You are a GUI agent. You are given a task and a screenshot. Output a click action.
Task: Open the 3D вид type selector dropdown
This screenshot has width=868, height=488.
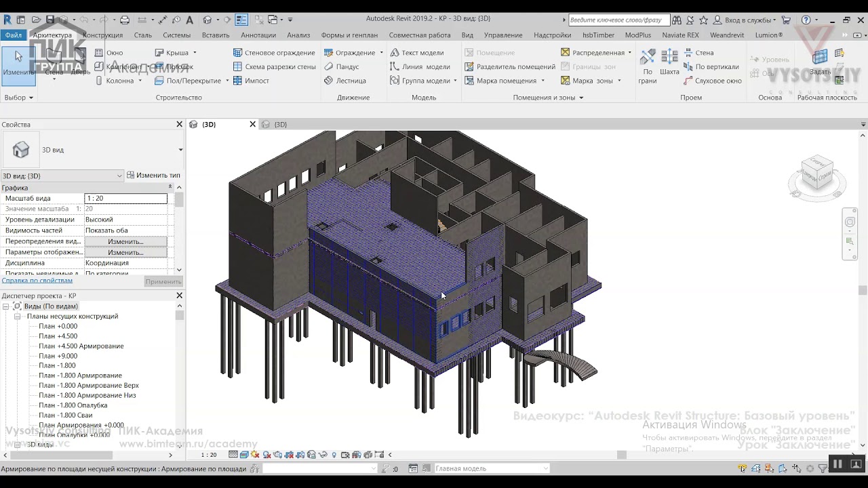(180, 150)
